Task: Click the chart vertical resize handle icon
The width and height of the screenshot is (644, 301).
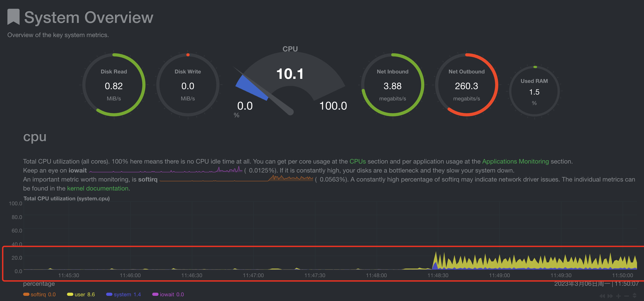Action: [635, 296]
